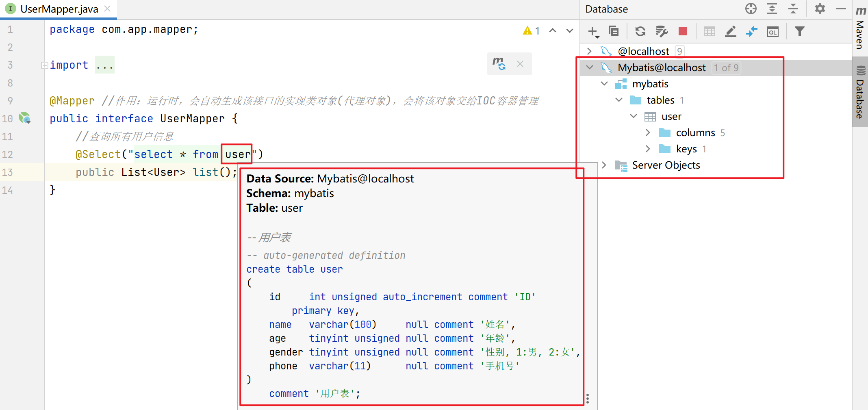Toggle the Database side tool window tab
Viewport: 868px width, 410px height.
pos(860,93)
